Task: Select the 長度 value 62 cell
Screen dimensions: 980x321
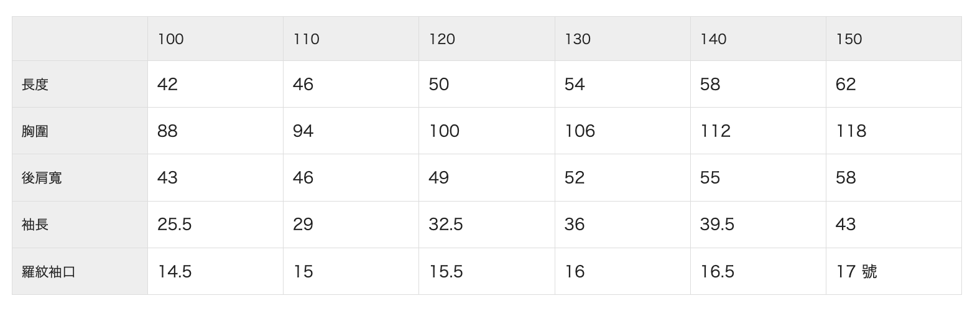Action: tap(846, 85)
